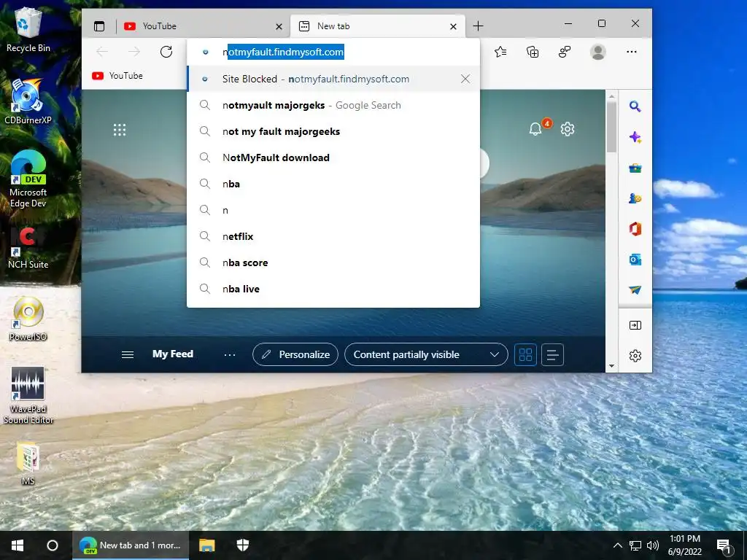Click the Personalize button
The image size is (747, 560).
pyautogui.click(x=295, y=355)
